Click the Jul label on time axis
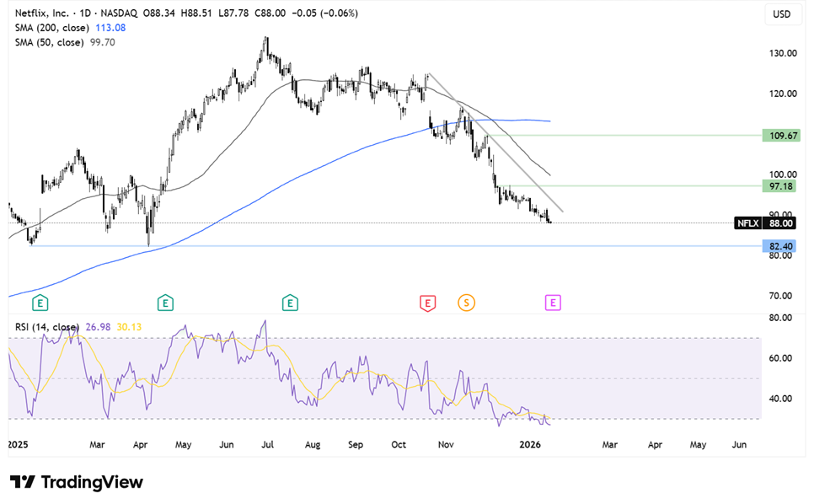Viewport: 814px width, 504px height. coord(267,445)
